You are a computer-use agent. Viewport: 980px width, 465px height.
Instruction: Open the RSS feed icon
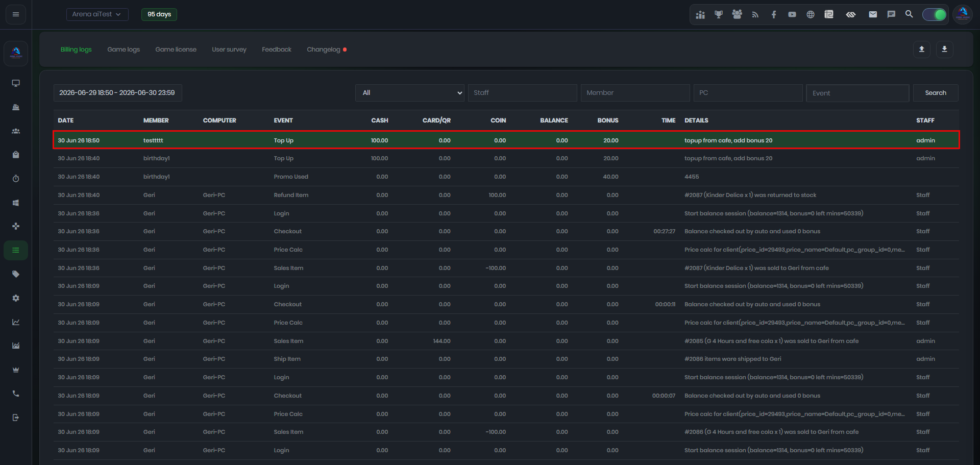point(755,14)
